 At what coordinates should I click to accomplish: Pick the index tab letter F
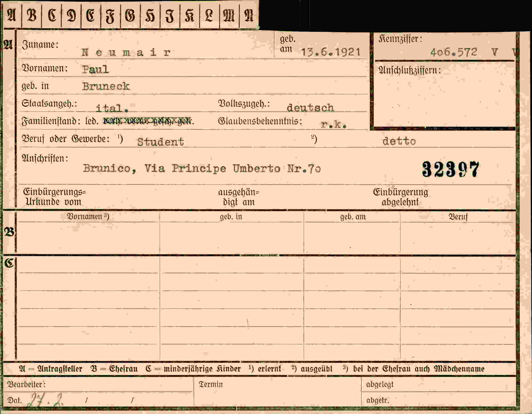coord(110,16)
